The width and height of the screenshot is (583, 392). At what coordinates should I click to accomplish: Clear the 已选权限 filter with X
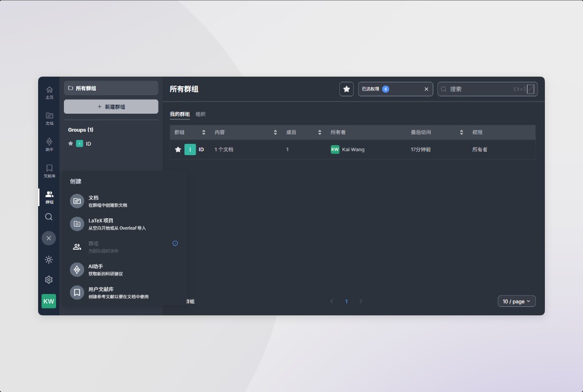coord(427,89)
